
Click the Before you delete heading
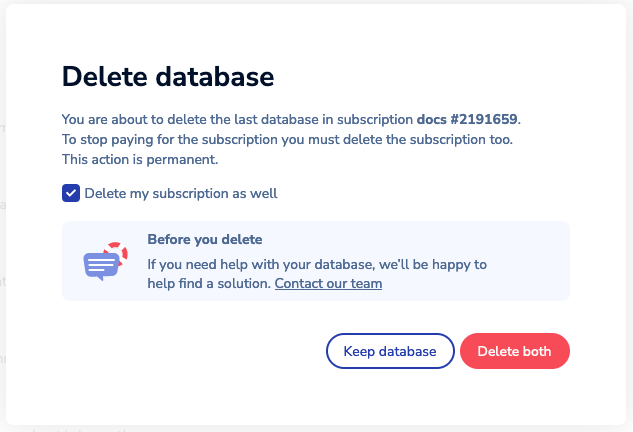(204, 240)
